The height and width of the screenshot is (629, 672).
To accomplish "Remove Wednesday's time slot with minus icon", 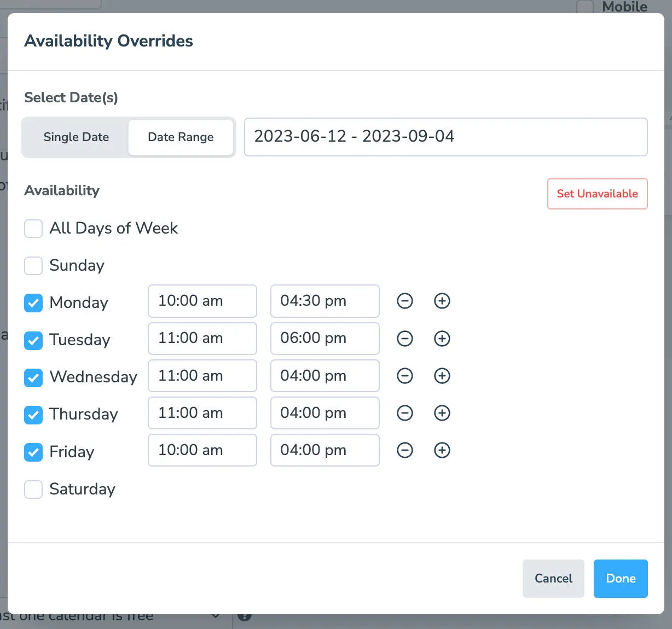I will pos(405,376).
